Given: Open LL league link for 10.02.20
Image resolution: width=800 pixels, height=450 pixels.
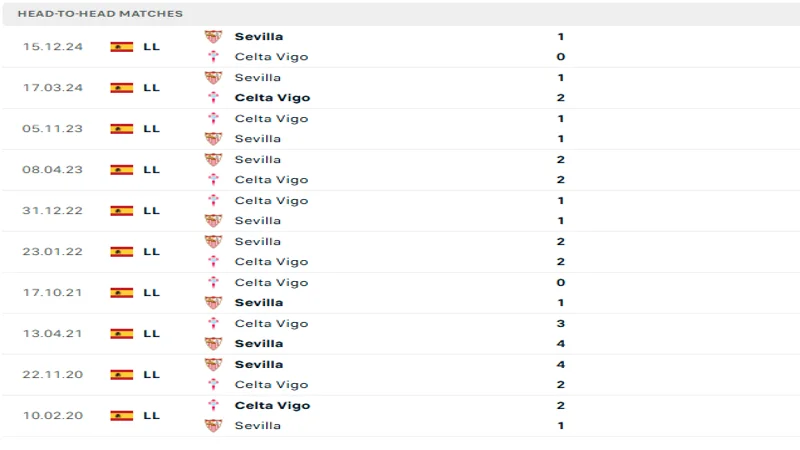Looking at the screenshot, I should [151, 416].
